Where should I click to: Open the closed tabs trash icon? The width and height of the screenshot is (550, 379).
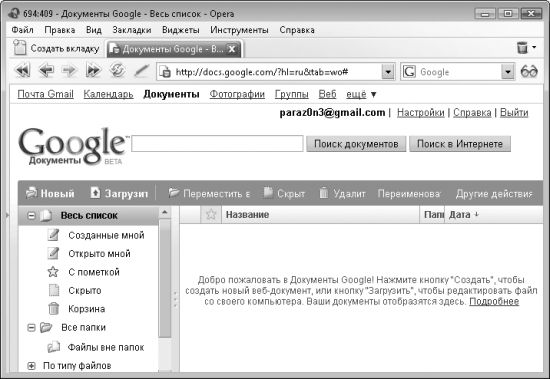pyautogui.click(x=522, y=48)
